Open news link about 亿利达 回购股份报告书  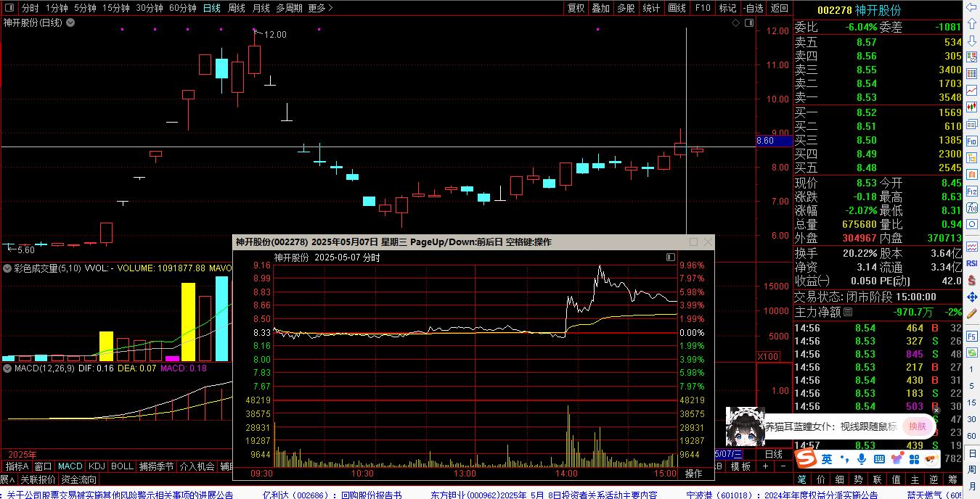click(332, 494)
